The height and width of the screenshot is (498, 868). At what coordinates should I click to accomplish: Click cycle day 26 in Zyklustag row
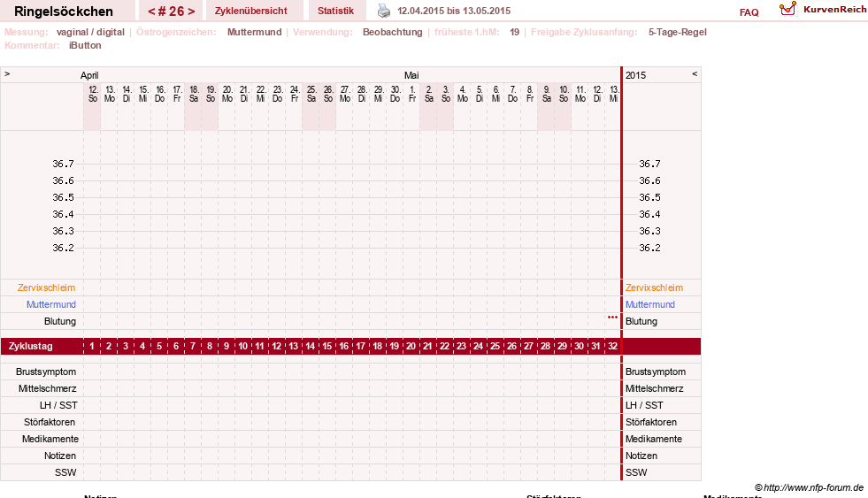click(511, 347)
